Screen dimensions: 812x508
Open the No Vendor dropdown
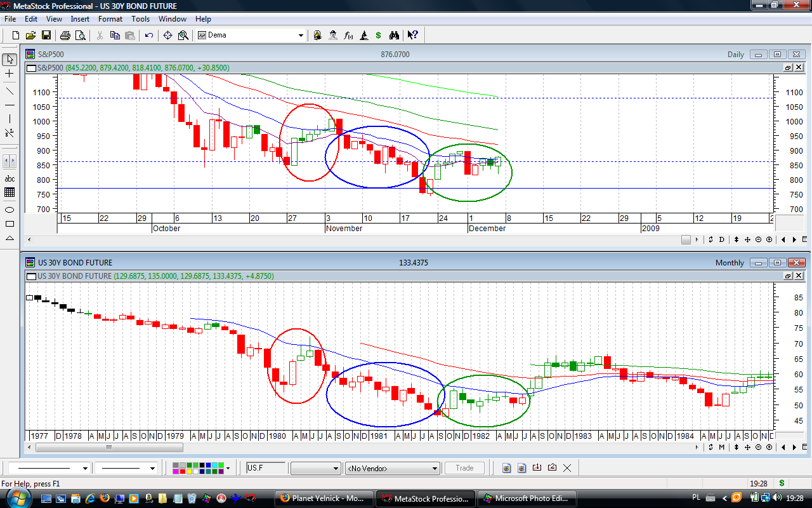tap(393, 468)
